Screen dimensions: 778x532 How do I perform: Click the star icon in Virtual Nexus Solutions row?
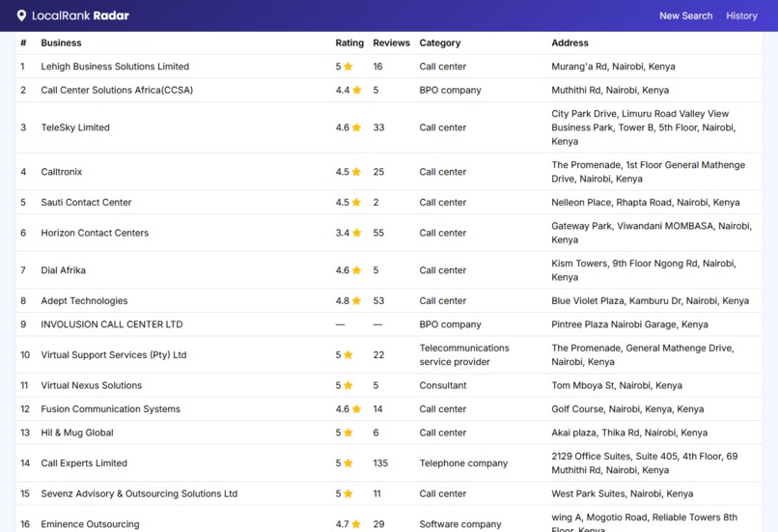tap(348, 385)
